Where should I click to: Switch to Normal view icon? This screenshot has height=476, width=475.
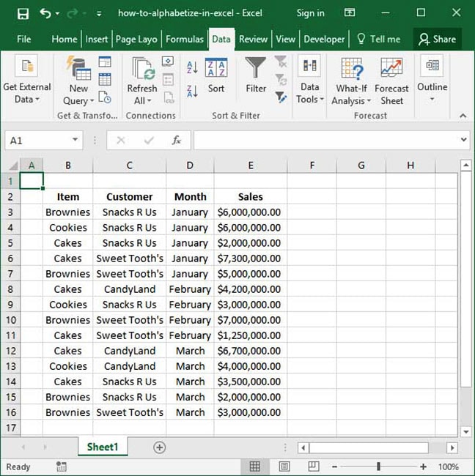(254, 466)
